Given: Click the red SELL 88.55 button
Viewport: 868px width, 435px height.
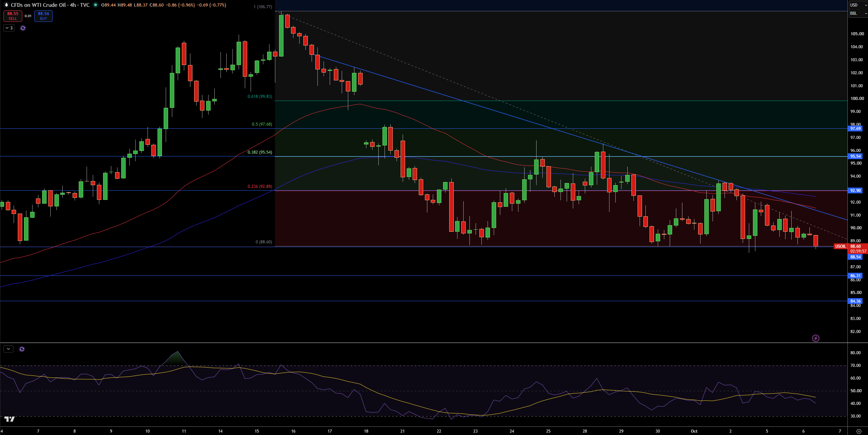Looking at the screenshot, I should tap(13, 16).
